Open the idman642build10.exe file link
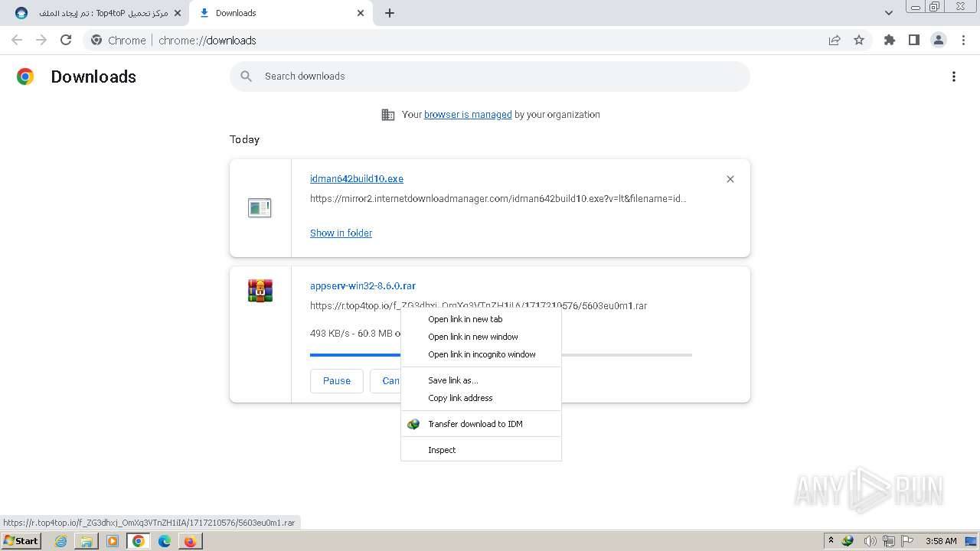The height and width of the screenshot is (551, 980). (x=357, y=178)
